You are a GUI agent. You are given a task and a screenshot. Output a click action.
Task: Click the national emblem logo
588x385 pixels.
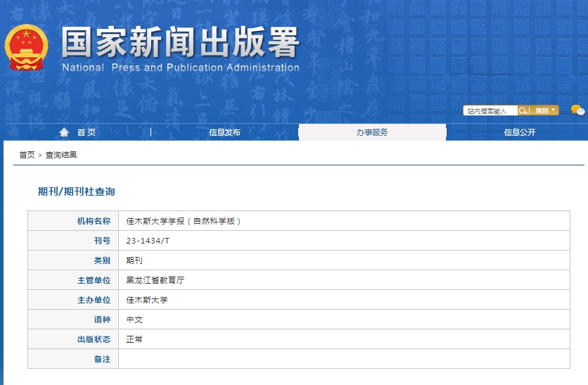point(26,48)
